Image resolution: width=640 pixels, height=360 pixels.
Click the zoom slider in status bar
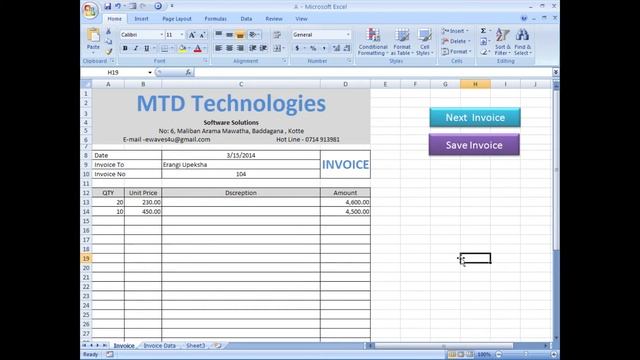pyautogui.click(x=526, y=354)
